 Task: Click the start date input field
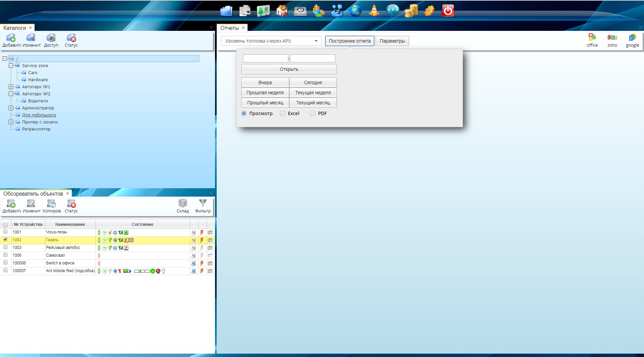265,58
